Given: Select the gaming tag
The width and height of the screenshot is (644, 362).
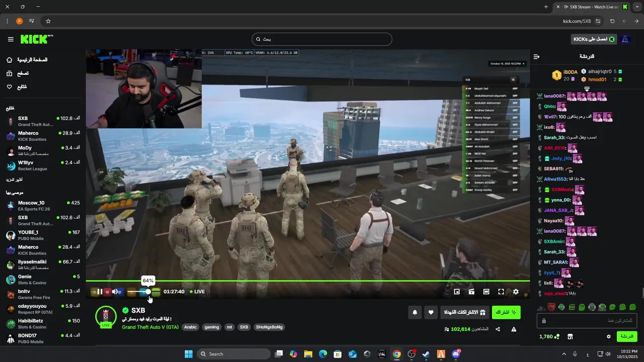Looking at the screenshot, I should click(x=212, y=327).
